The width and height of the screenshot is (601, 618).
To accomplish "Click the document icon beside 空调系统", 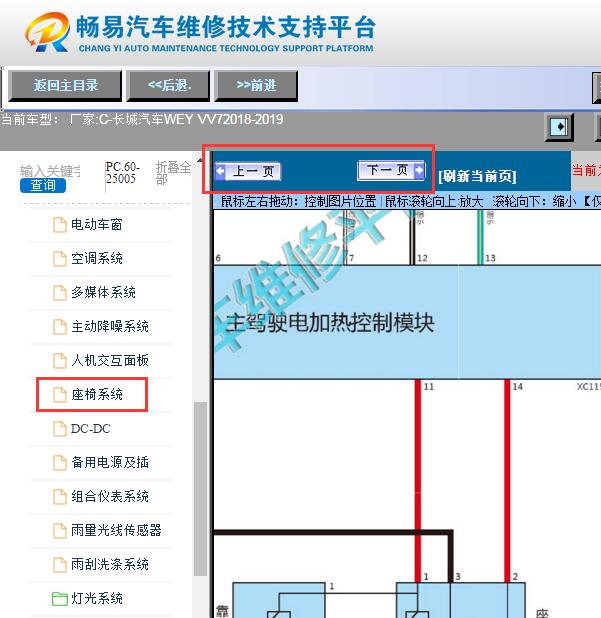I will point(60,259).
